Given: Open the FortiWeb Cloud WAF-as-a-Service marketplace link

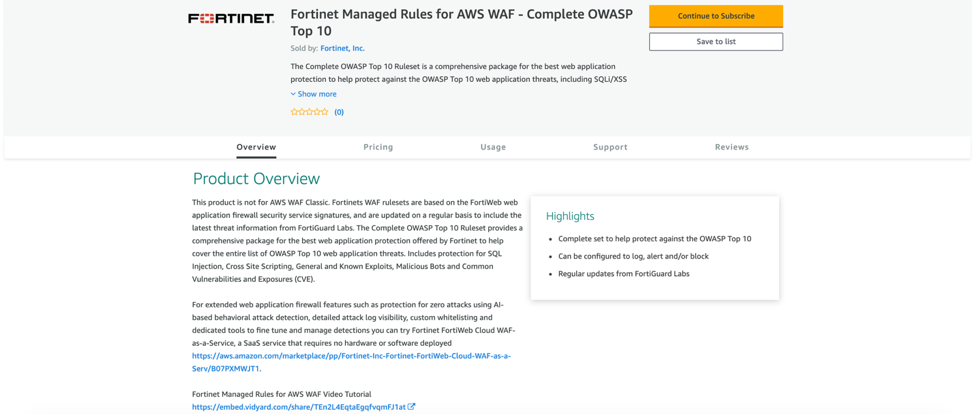Looking at the screenshot, I should click(351, 356).
